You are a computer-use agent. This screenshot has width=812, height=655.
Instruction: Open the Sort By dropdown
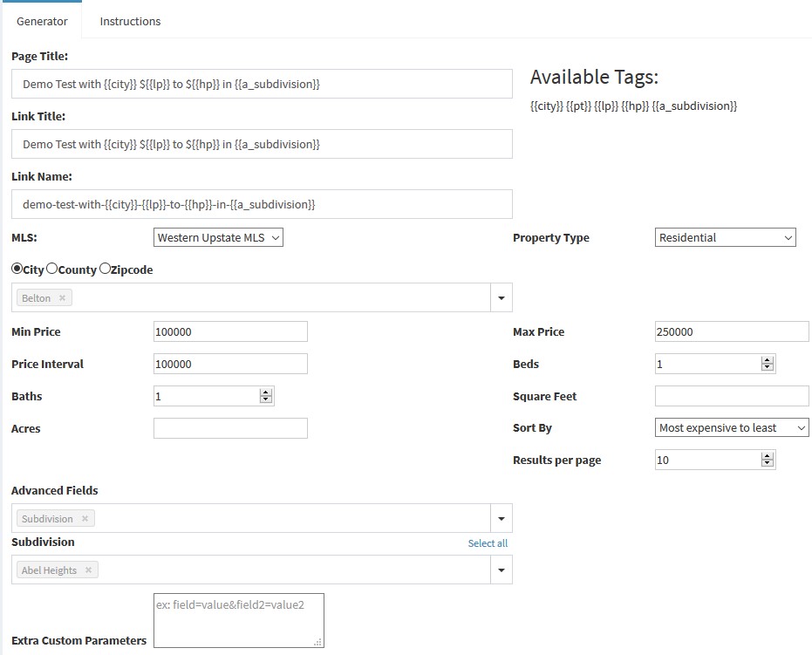point(732,427)
